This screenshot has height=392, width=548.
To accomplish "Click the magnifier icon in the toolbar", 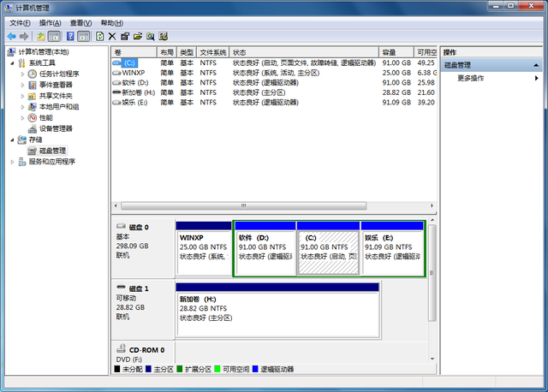I will click(150, 37).
